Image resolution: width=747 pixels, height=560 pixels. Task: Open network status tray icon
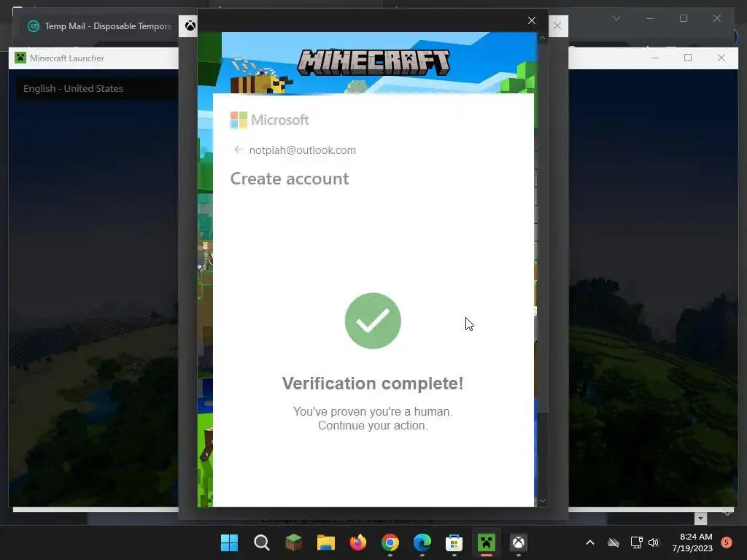636,542
